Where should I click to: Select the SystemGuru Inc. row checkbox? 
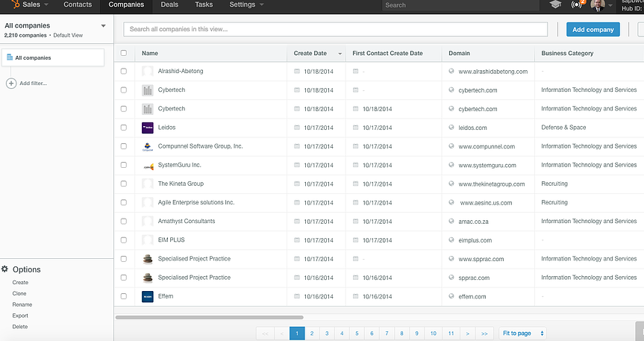[x=124, y=165]
